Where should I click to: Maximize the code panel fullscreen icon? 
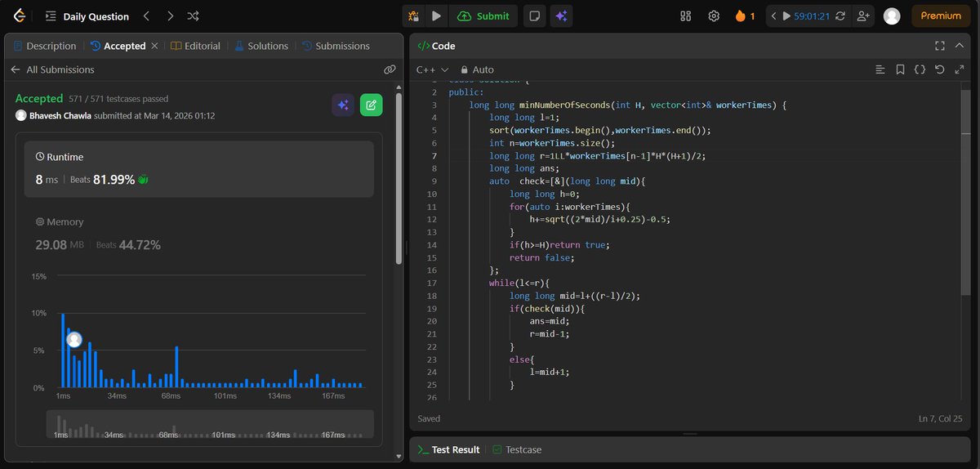tap(939, 46)
